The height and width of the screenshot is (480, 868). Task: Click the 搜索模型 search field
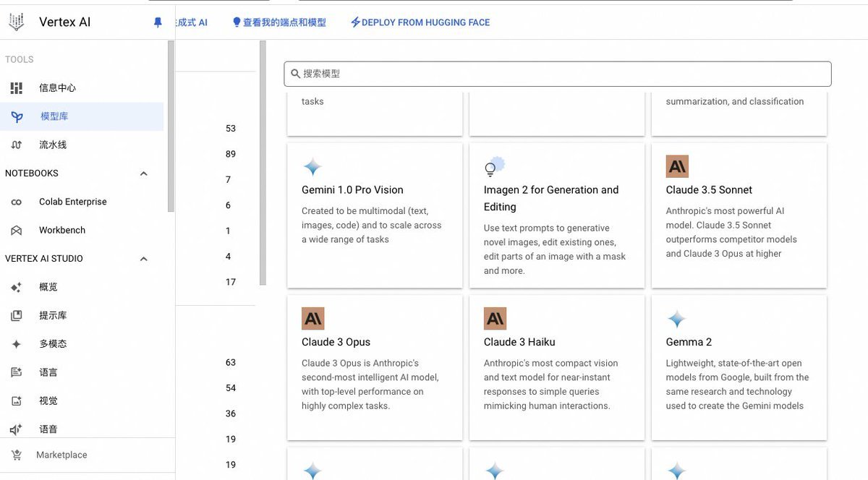pos(557,74)
